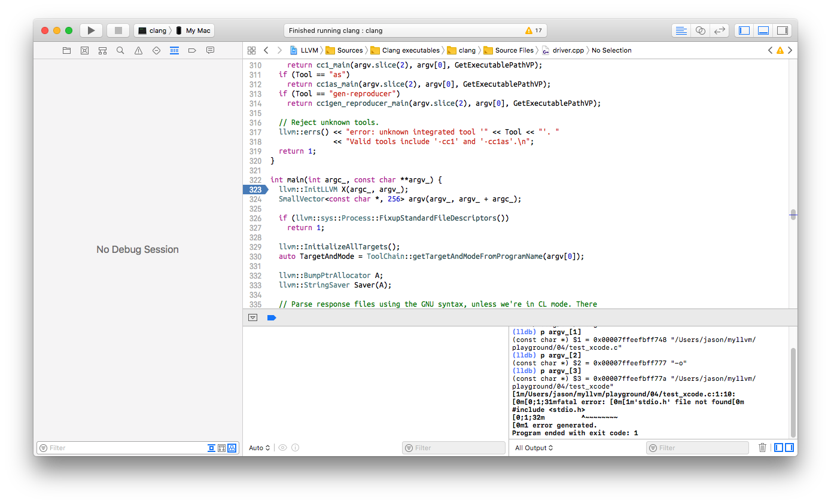Open the Report navigator speech bubble icon

click(210, 51)
